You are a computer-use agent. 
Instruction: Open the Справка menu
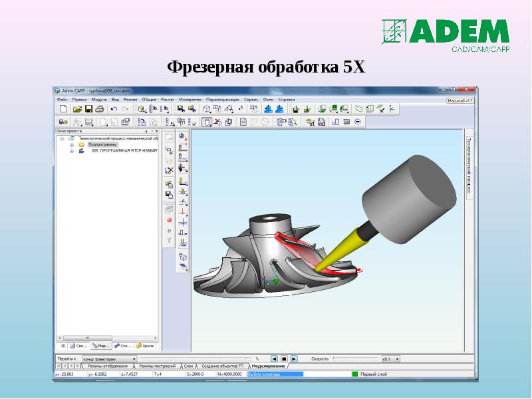287,99
